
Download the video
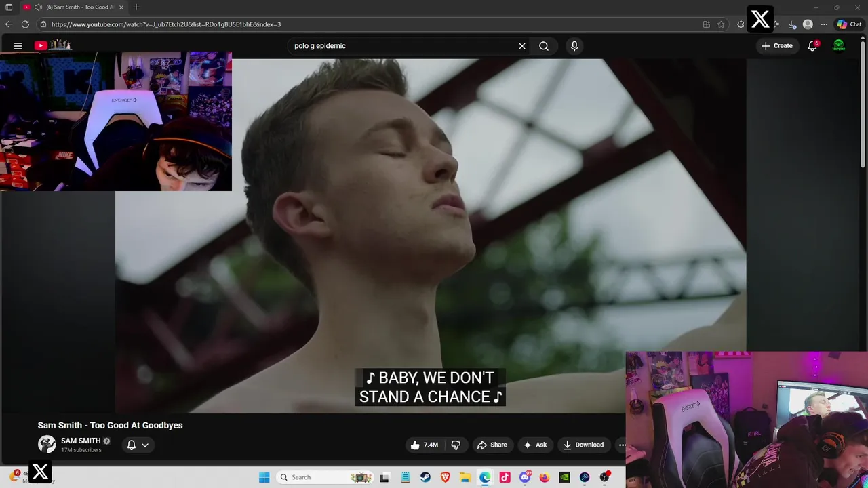(x=583, y=445)
